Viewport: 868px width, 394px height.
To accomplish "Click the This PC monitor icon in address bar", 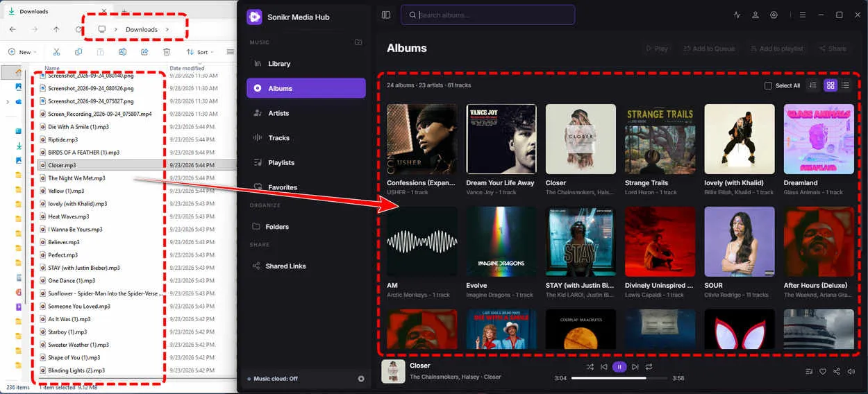I will click(x=101, y=29).
